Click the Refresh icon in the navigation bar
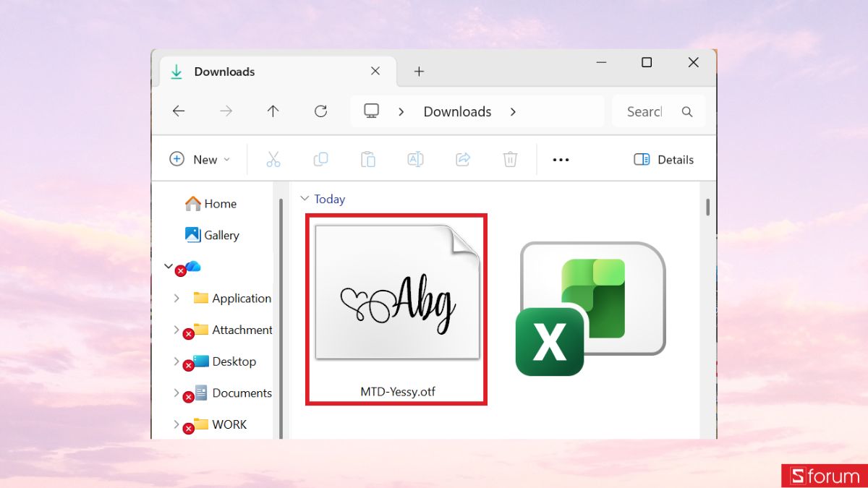This screenshot has width=868, height=488. [320, 111]
